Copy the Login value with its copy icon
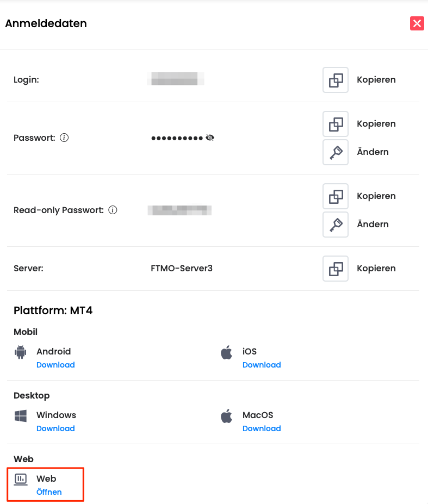 click(x=335, y=80)
